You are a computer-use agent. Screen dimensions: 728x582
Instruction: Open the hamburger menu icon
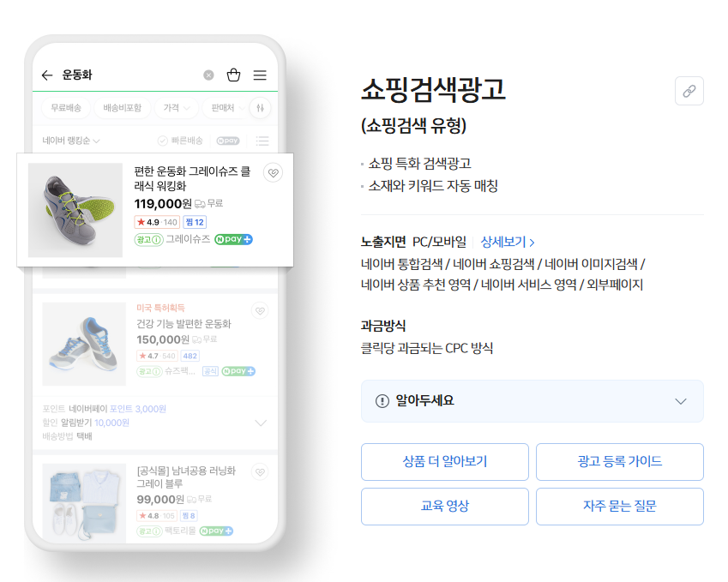(x=260, y=75)
